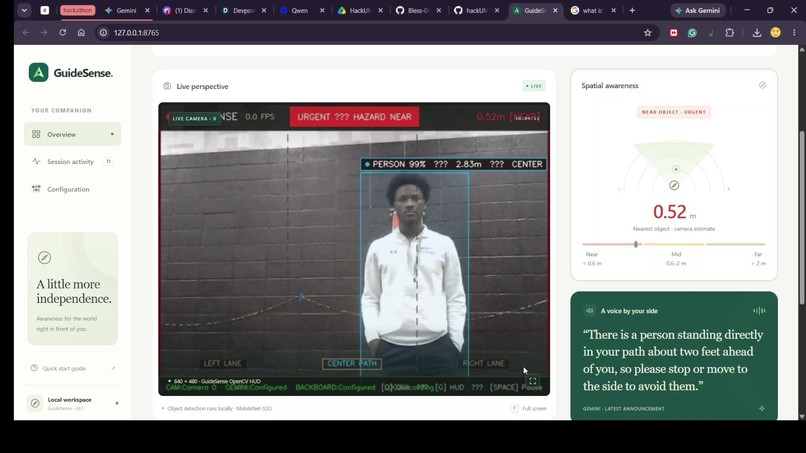Click the Session activity count badge
Viewport: 806px width, 453px height.
108,161
